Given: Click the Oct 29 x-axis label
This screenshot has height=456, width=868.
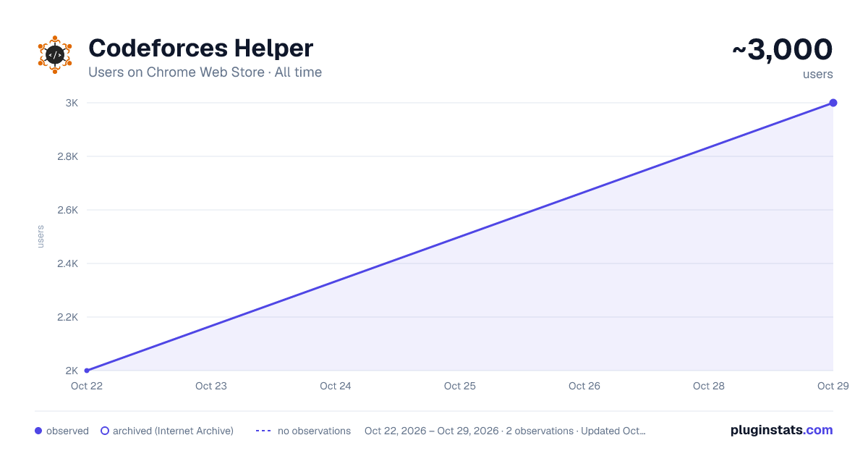Looking at the screenshot, I should point(833,386).
